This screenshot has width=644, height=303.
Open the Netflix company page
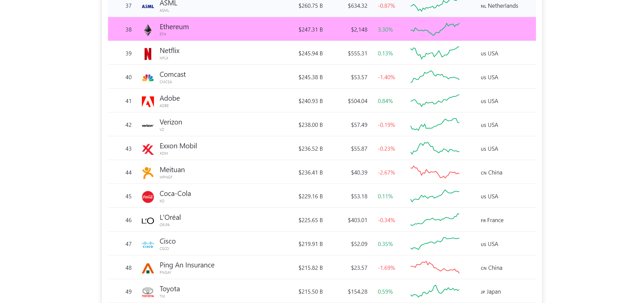(169, 51)
